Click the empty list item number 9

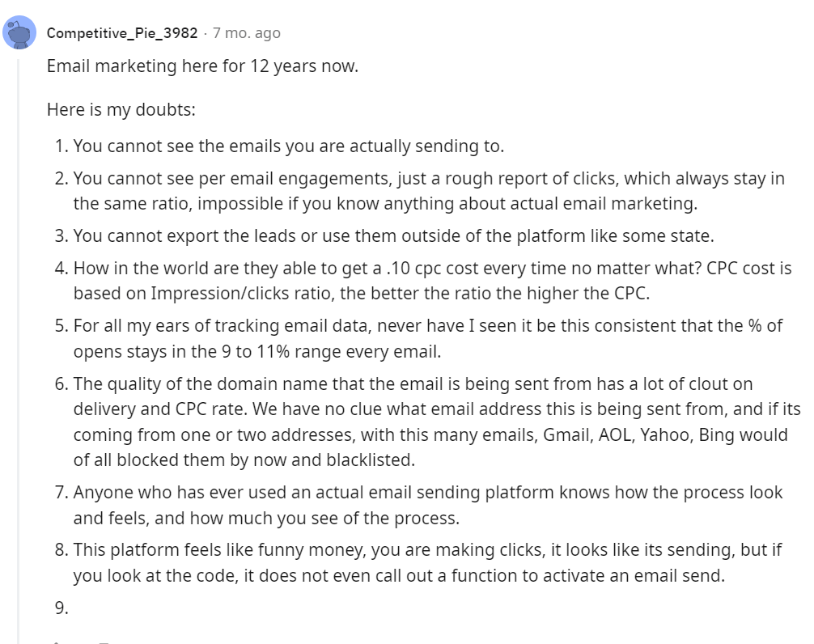(x=61, y=608)
